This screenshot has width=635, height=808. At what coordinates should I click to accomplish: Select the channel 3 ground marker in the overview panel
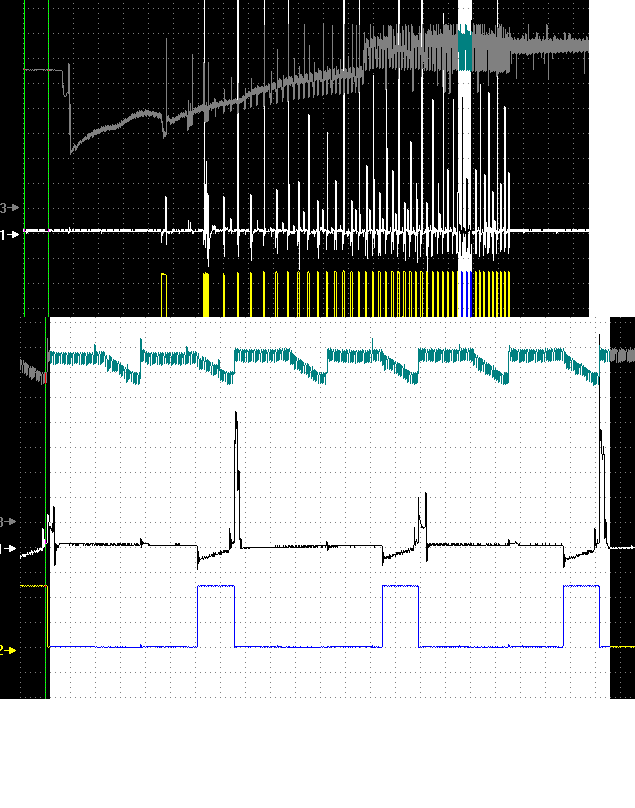pyautogui.click(x=9, y=208)
